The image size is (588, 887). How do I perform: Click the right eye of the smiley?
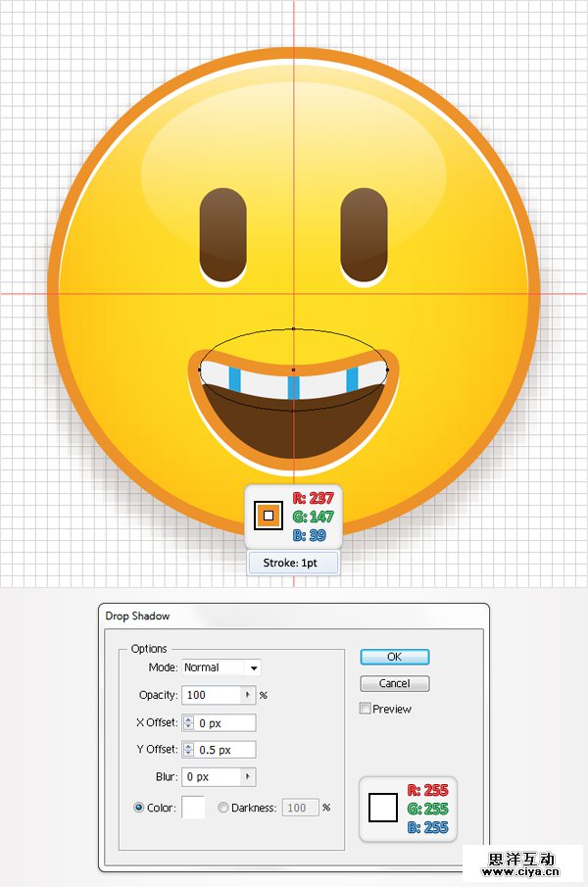[364, 233]
